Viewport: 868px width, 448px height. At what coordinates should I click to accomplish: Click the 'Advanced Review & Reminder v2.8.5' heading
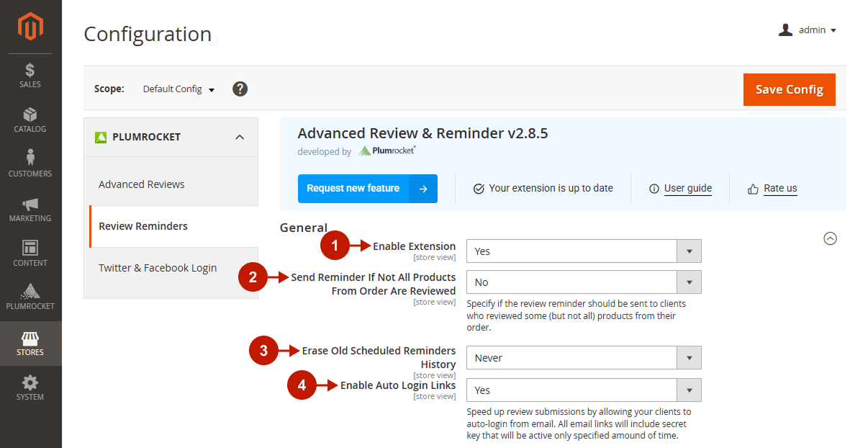click(x=423, y=133)
